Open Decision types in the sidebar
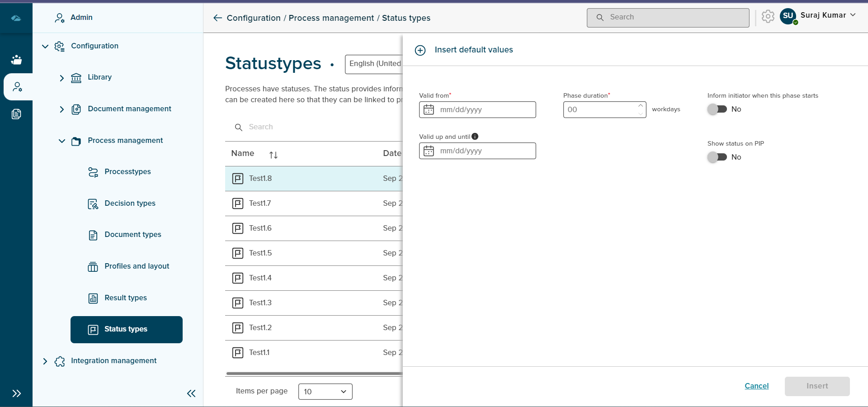Viewport: 868px width, 407px height. pyautogui.click(x=130, y=203)
